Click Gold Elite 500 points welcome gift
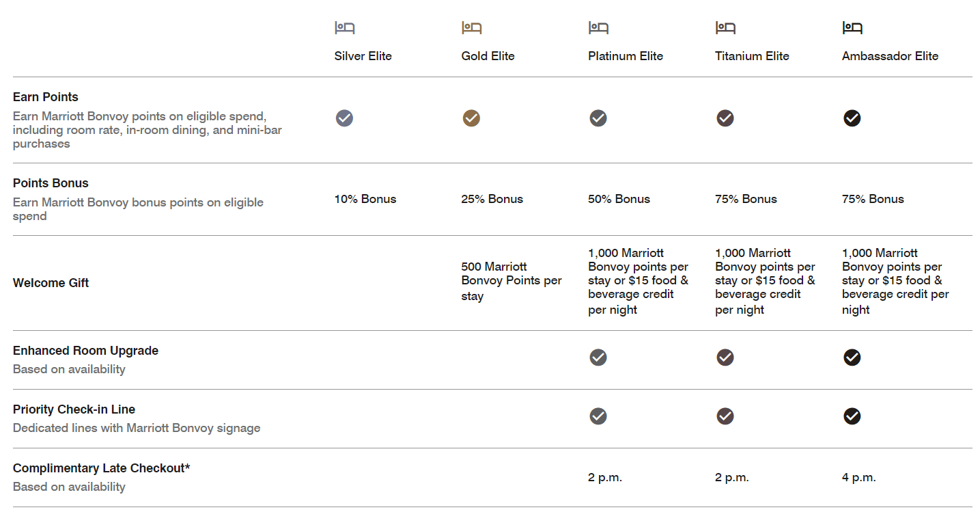 tap(512, 281)
